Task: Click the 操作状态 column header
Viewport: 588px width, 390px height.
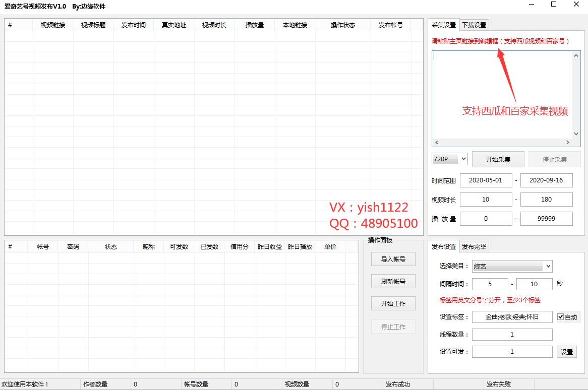Action: coord(343,25)
